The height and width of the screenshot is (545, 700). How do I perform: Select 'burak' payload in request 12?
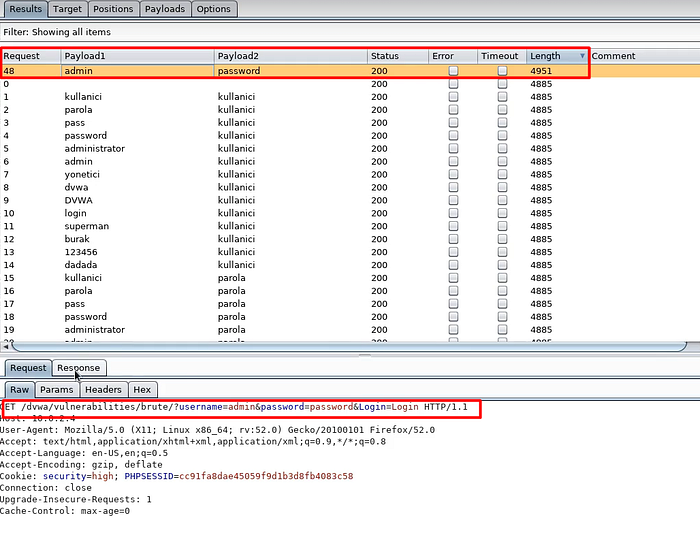77,239
